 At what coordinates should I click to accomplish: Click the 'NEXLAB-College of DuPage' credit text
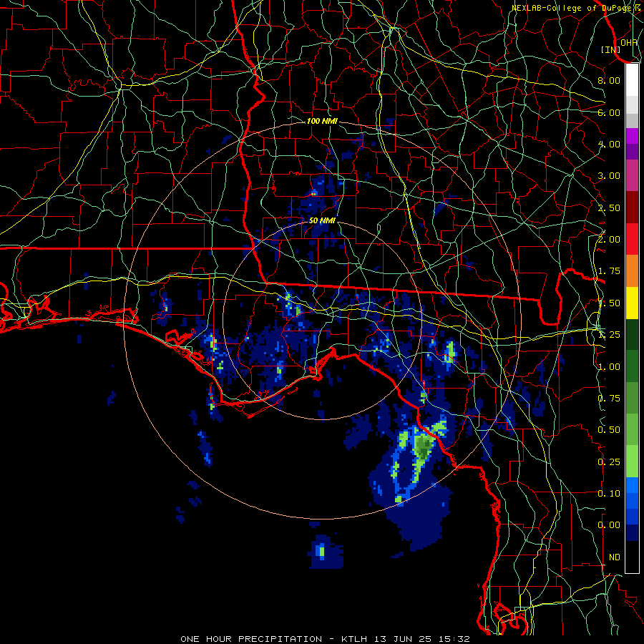[572, 8]
